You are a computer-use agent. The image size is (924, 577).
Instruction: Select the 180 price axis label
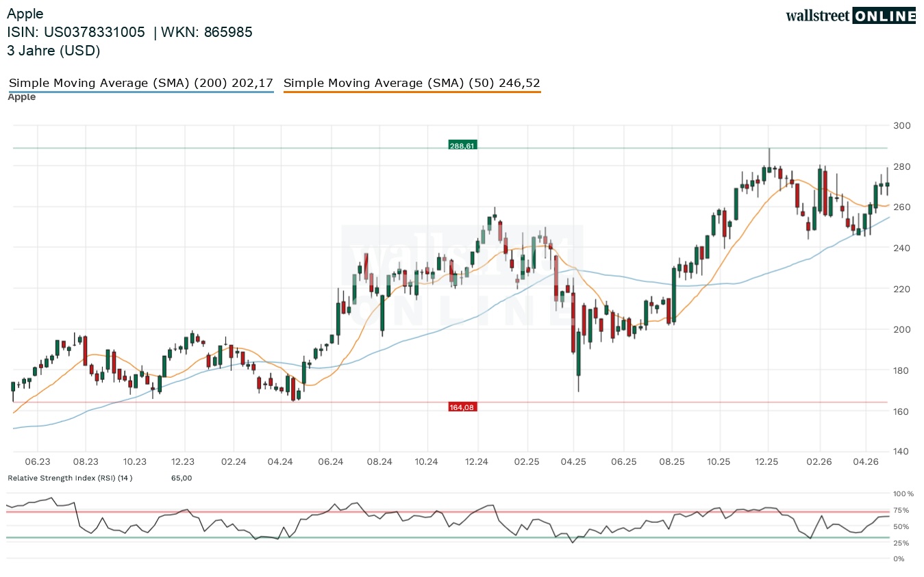coord(901,370)
